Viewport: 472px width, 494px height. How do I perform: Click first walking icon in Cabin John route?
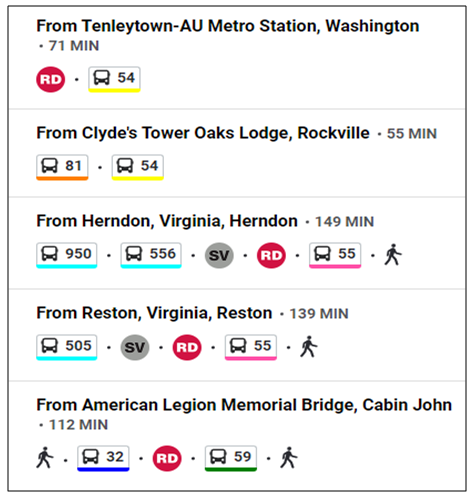point(45,458)
